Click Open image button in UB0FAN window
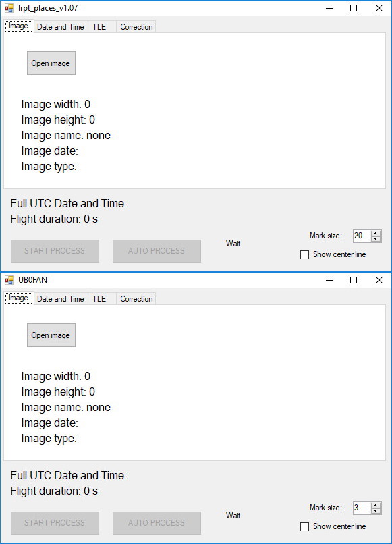392x544 pixels. click(x=51, y=335)
